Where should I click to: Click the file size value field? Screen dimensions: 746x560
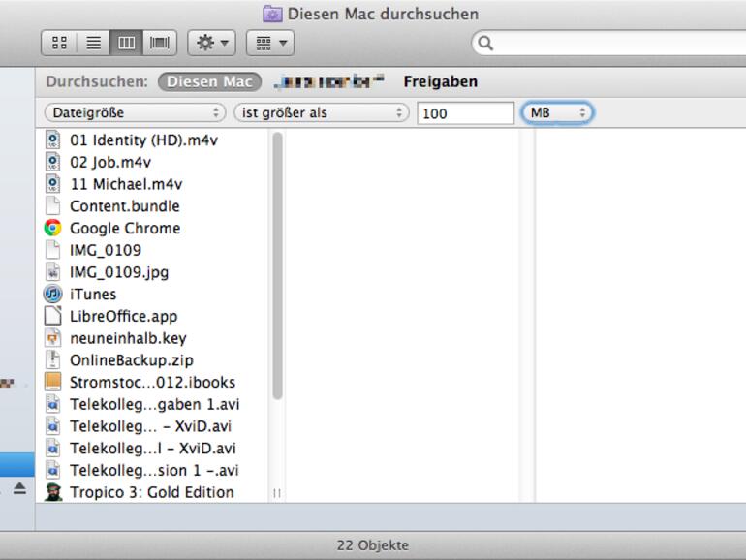(x=465, y=113)
